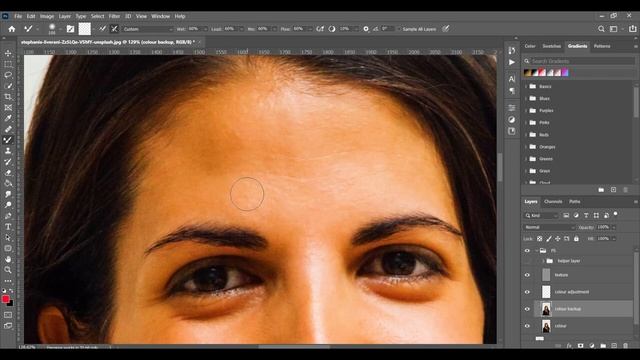This screenshot has width=640, height=360.
Task: Select the Horizontal Type tool
Action: 8,227
